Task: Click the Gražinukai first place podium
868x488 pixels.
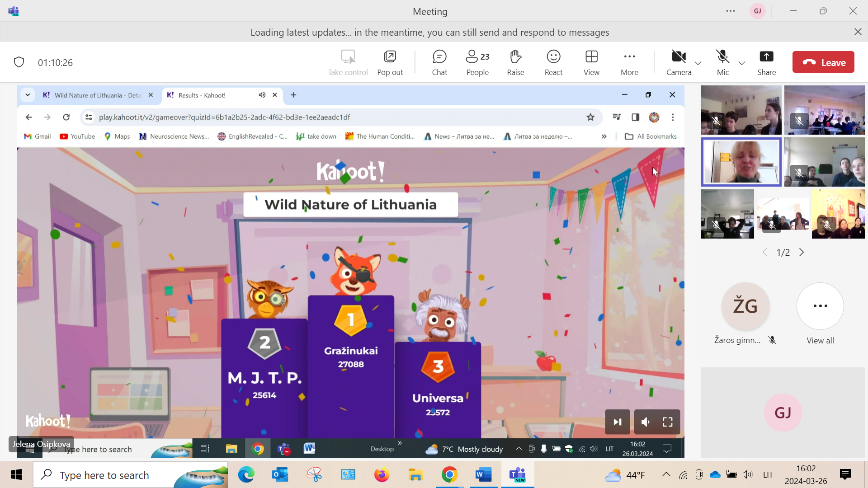Action: [351, 366]
